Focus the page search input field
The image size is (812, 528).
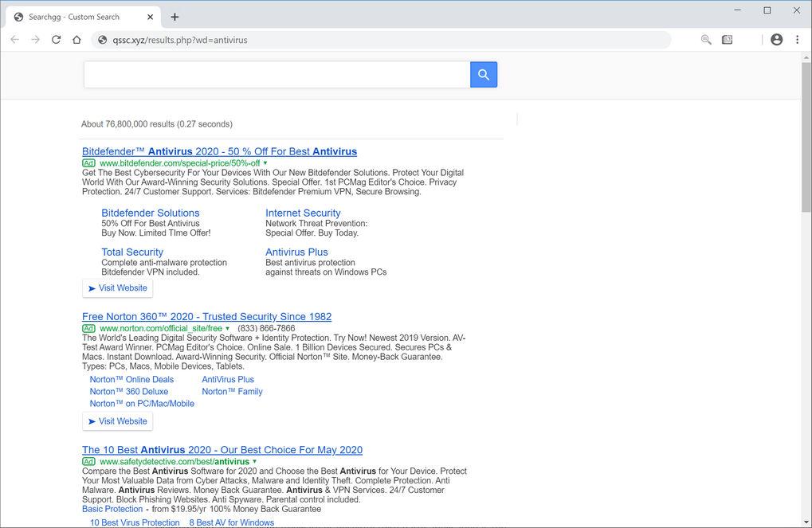[x=277, y=75]
